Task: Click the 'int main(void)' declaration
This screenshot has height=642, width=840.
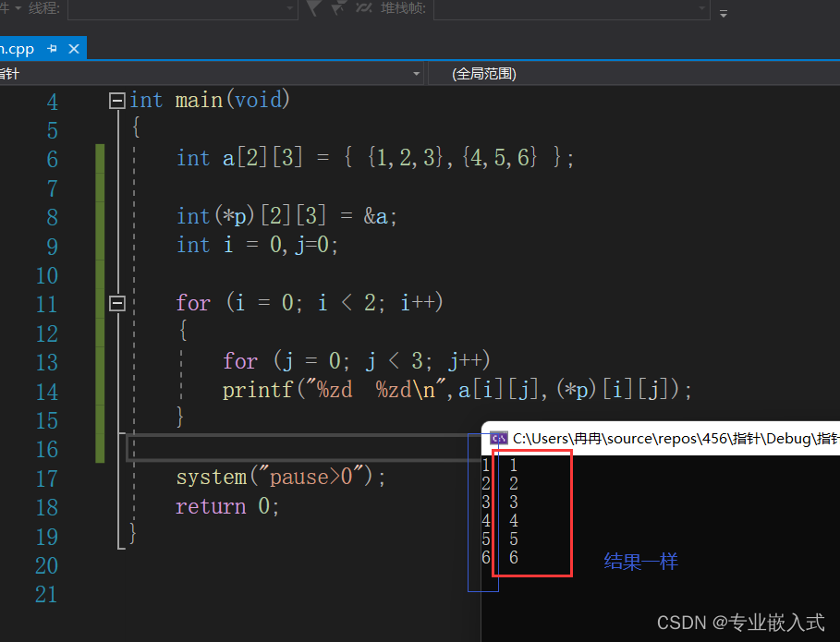Action: point(210,100)
